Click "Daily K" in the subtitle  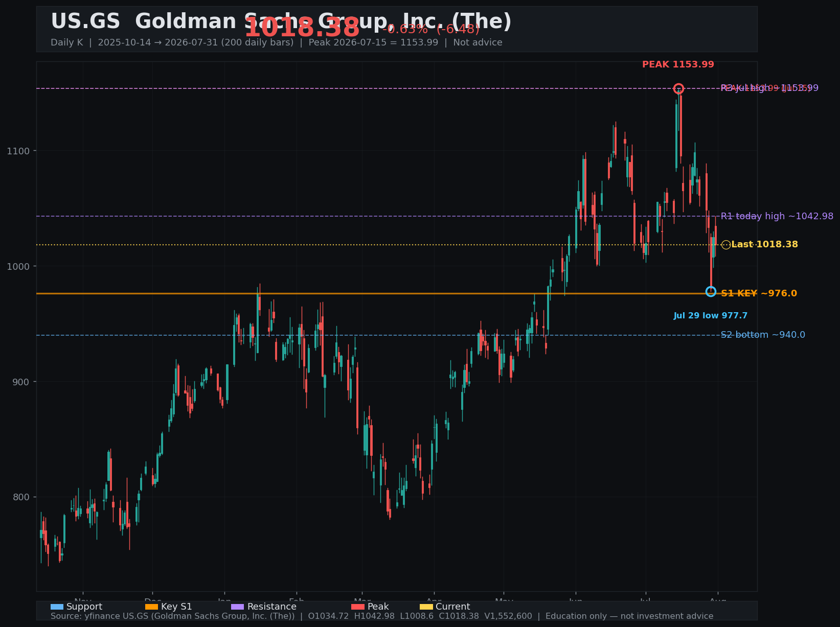click(66, 42)
